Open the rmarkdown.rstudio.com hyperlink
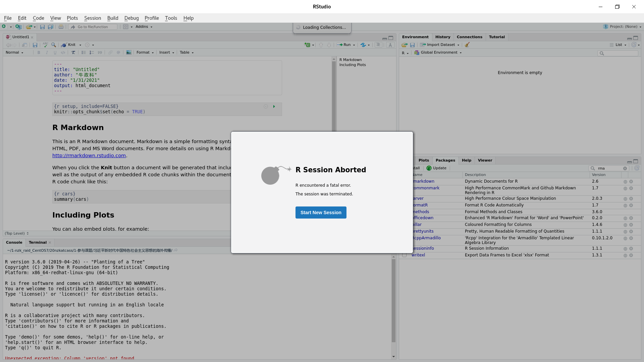The width and height of the screenshot is (644, 362). coord(89,155)
